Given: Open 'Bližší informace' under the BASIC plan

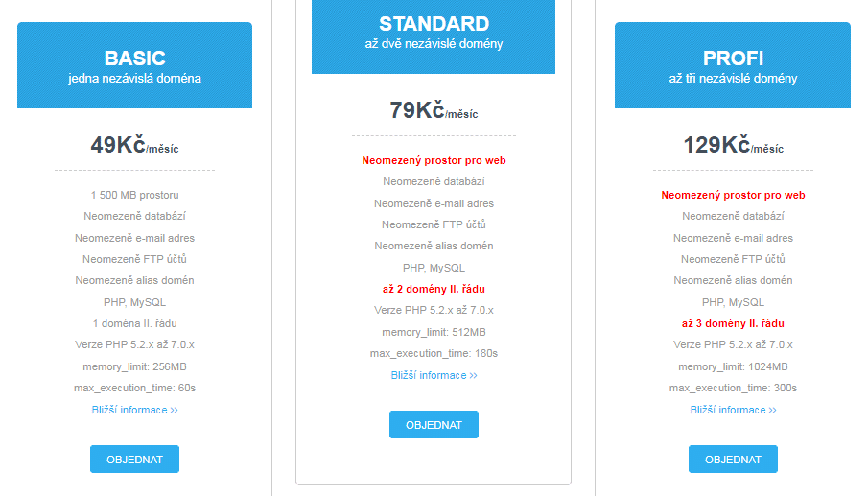Looking at the screenshot, I should 134,410.
